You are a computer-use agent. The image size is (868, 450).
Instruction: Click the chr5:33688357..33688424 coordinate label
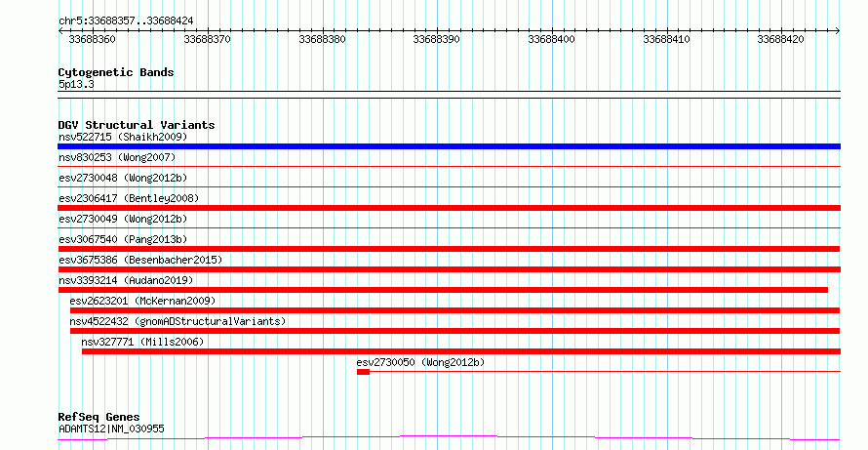(x=126, y=21)
